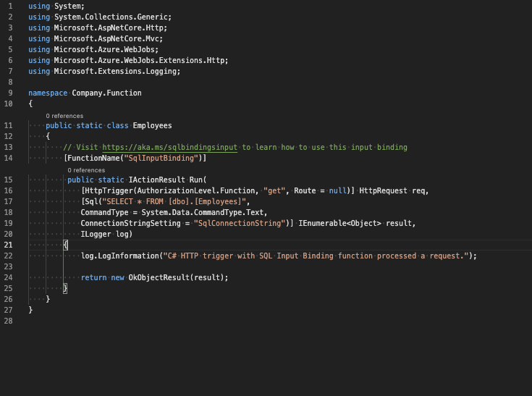The width and height of the screenshot is (532, 396).
Task: Click 'result,' parameter name on line 19
Action: tap(401, 223)
